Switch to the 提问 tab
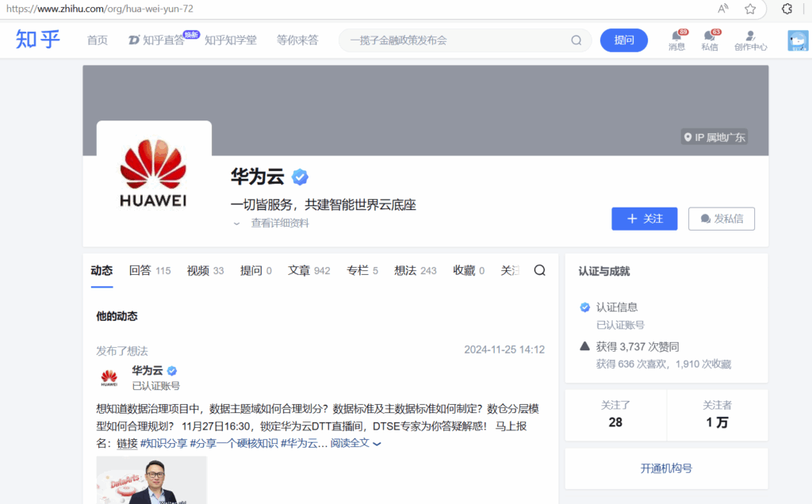Screen dimensions: 812x504 click(256, 271)
